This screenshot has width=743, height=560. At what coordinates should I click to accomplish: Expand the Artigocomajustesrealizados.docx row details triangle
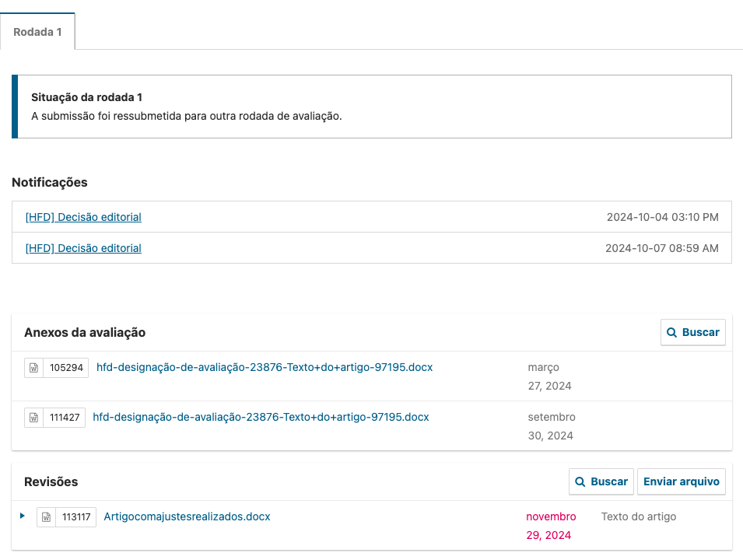[x=23, y=516]
